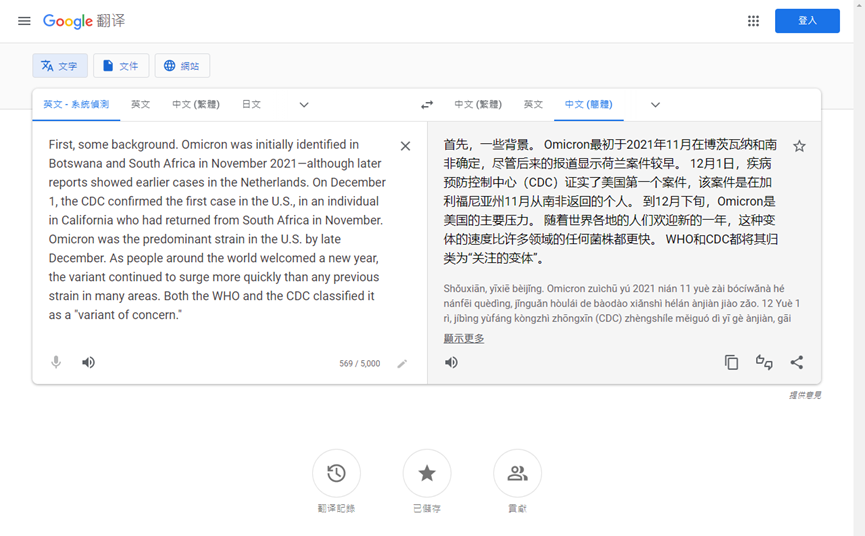Switch to 網站 website translation
This screenshot has width=865, height=536.
click(x=182, y=66)
